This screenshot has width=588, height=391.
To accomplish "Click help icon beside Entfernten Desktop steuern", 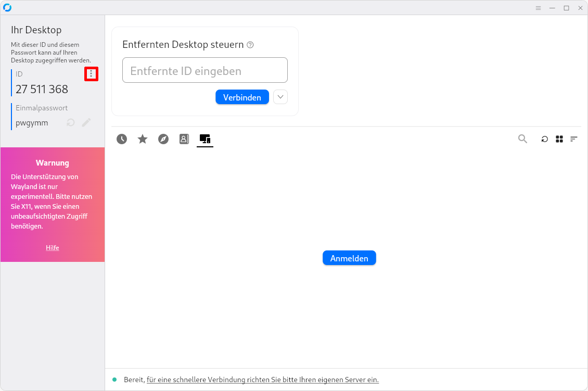I will coord(250,45).
